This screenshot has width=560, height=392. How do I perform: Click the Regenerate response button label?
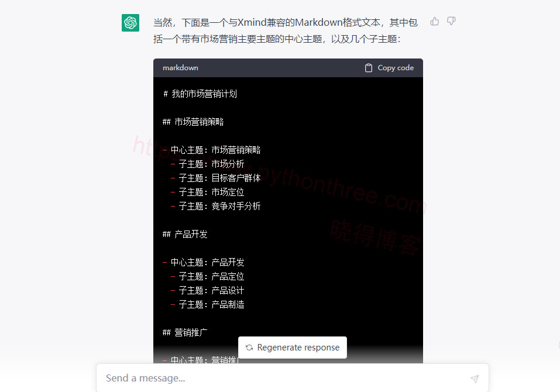(x=298, y=348)
